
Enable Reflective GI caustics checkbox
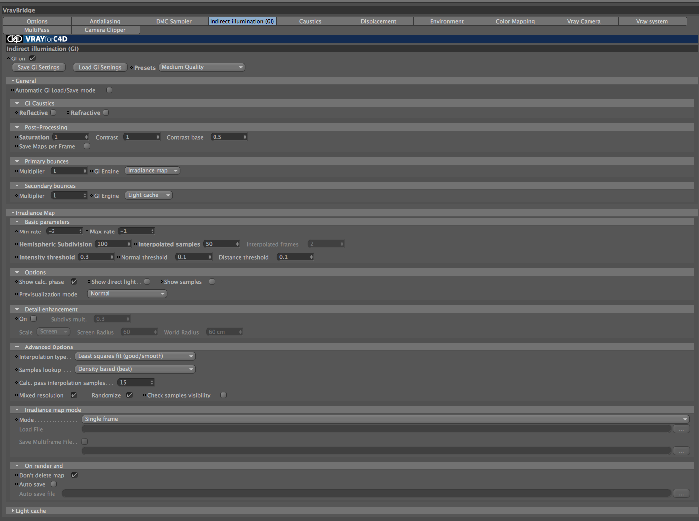point(53,113)
